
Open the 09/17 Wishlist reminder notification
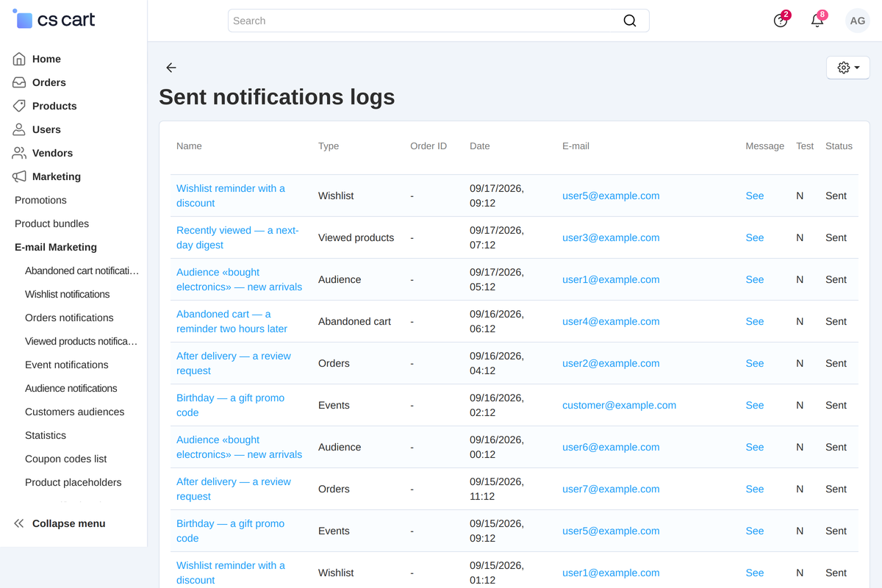point(231,196)
